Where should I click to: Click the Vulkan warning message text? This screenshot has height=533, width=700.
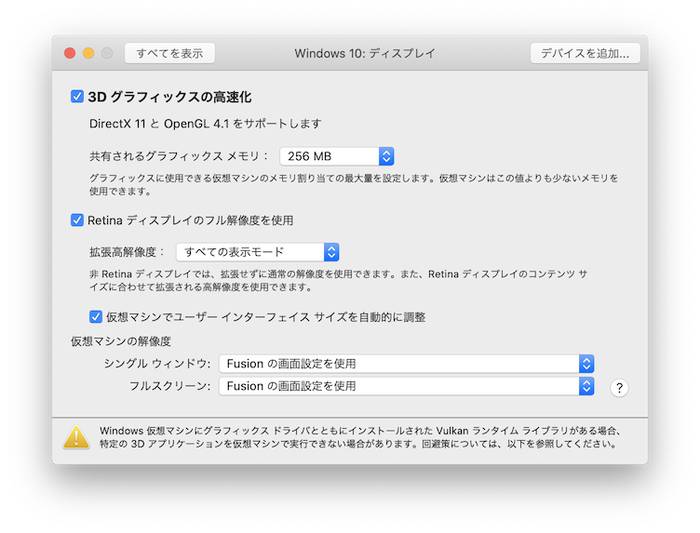(x=360, y=437)
